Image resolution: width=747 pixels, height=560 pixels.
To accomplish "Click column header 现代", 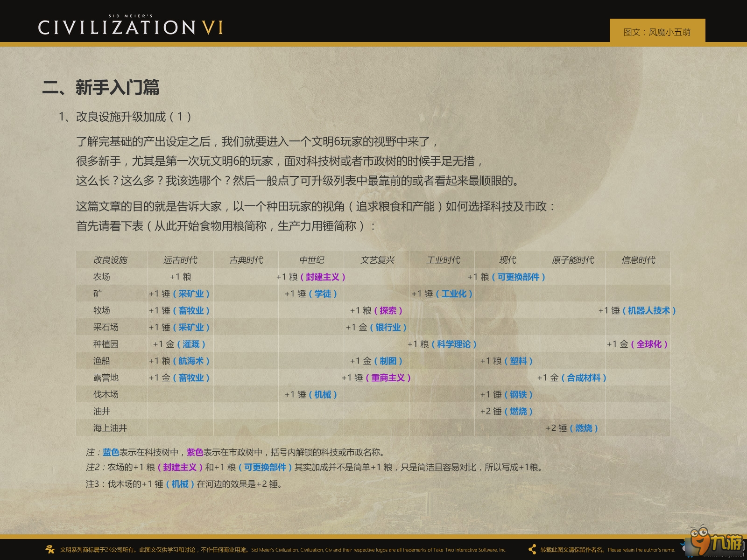I will click(507, 260).
